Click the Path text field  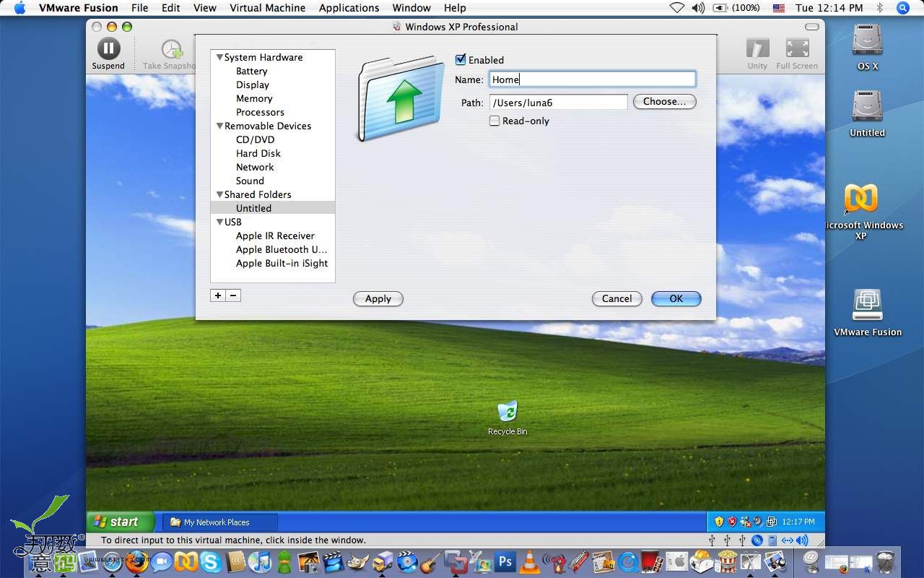558,103
